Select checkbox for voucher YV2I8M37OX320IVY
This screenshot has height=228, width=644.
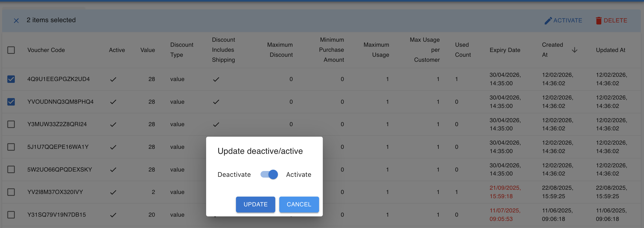click(x=11, y=192)
